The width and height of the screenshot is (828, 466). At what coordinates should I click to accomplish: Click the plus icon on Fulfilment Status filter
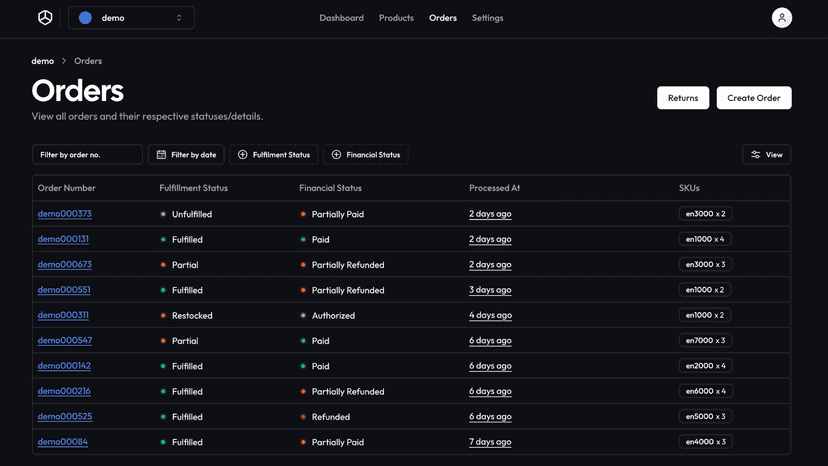(242, 155)
